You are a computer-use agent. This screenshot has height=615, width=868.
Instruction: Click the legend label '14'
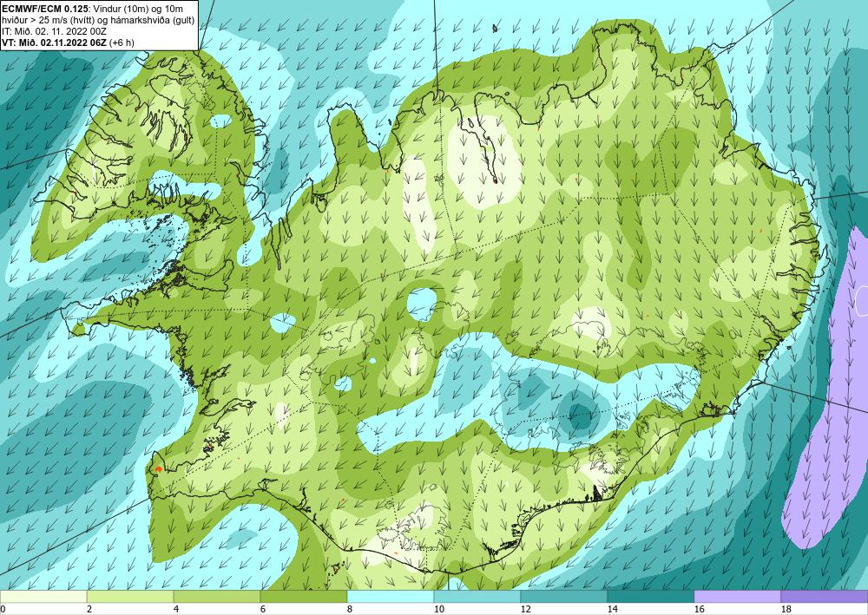pos(612,609)
